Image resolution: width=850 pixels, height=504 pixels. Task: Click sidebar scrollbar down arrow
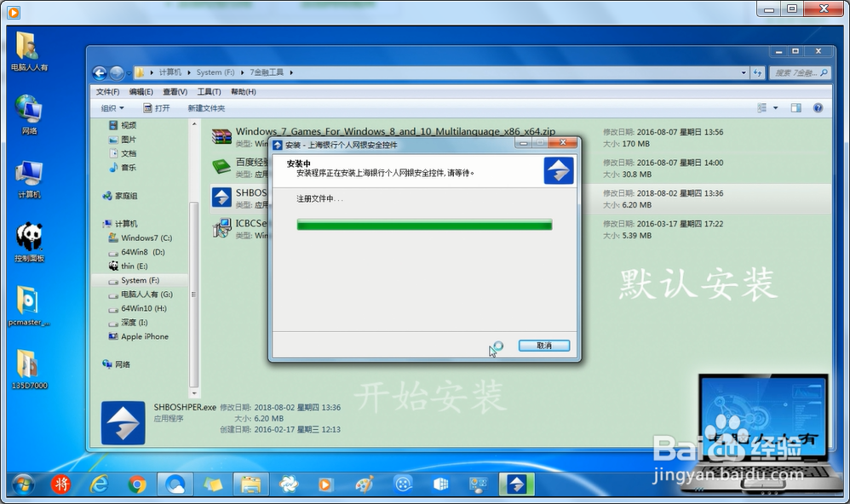(194, 393)
